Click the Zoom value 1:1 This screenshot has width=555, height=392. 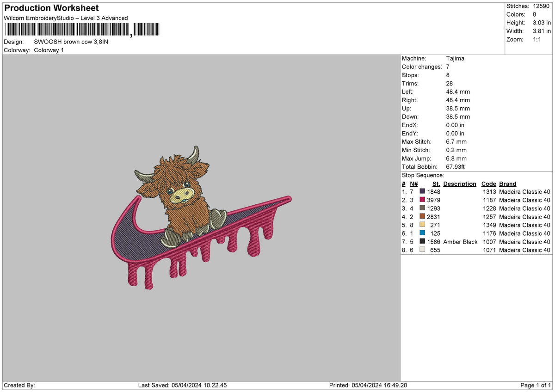pos(537,39)
